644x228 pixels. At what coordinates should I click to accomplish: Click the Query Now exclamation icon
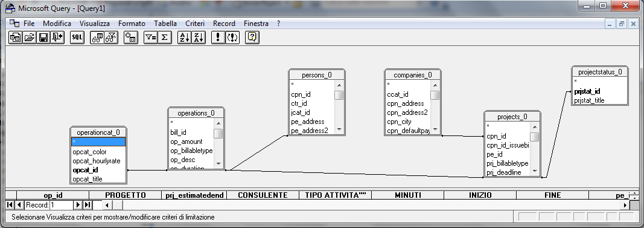point(218,37)
